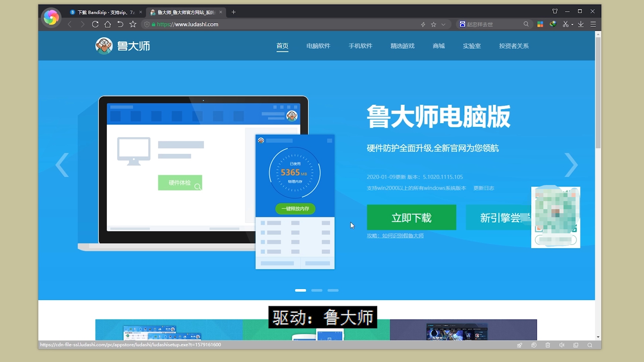644x362 pixels.
Task: Click the 新引擎尝鲜 button
Action: point(499,218)
